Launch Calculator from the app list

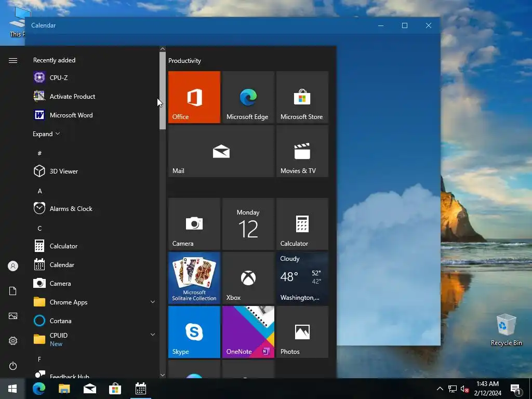click(95, 246)
